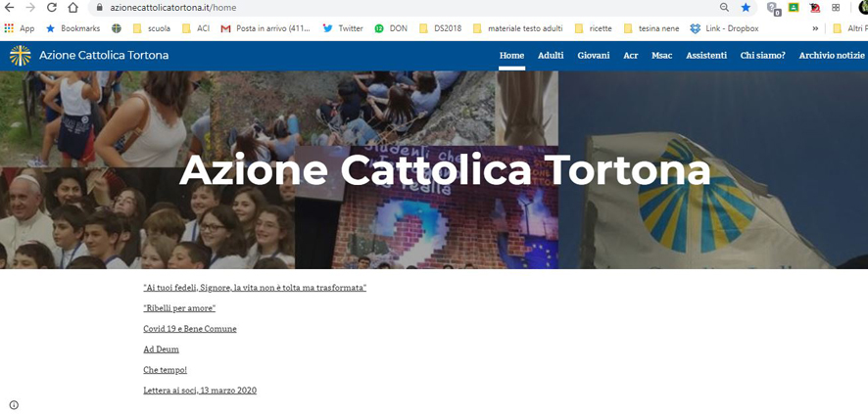Viewport: 868px width, 415px height.
Task: Open the ACI bookmark folder
Action: [196, 28]
